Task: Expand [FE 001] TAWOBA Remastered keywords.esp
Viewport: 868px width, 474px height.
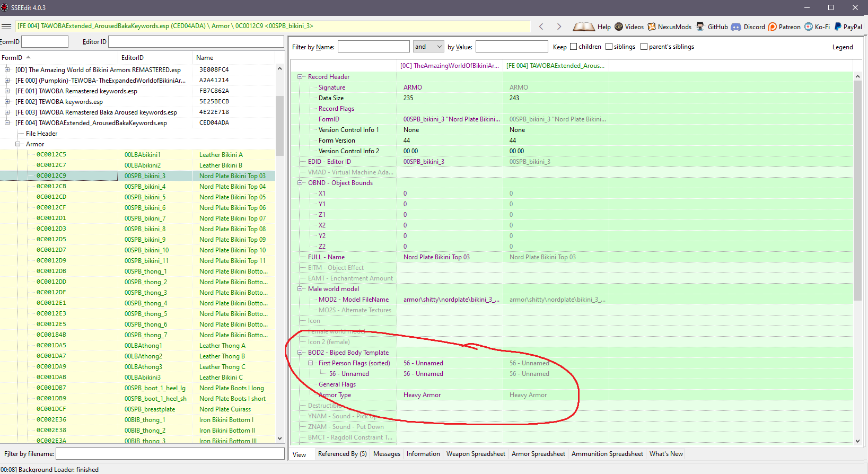Action: coord(7,91)
